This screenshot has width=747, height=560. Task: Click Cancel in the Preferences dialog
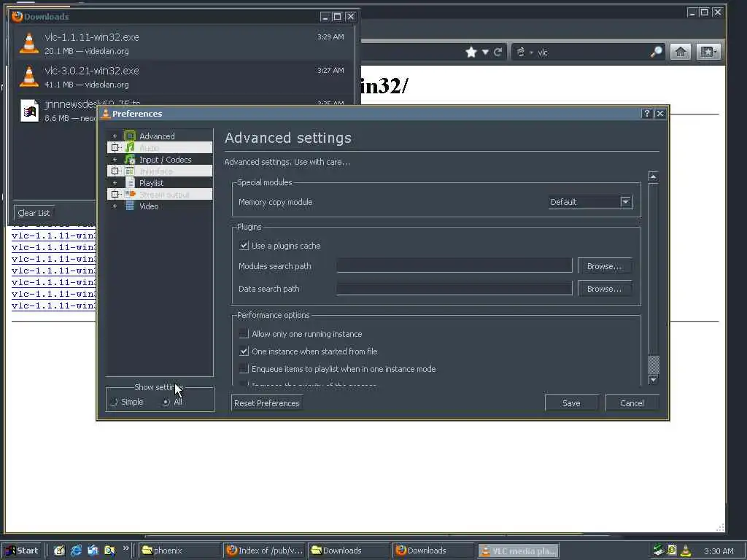(632, 403)
